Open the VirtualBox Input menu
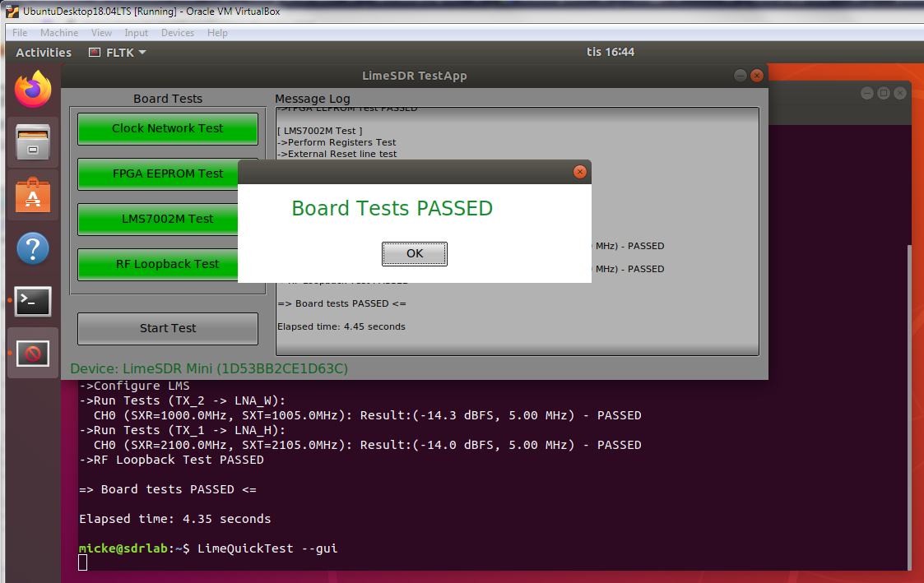The width and height of the screenshot is (924, 583). tap(136, 32)
